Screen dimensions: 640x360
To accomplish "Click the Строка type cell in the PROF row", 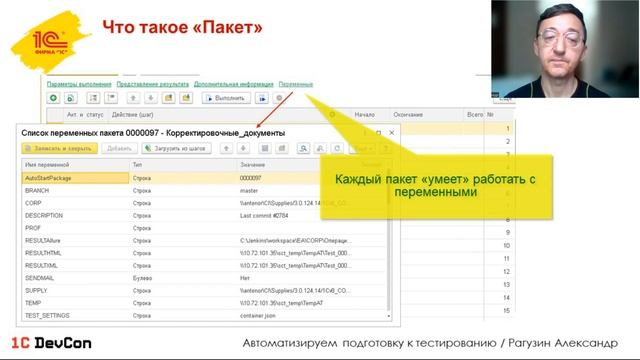I will [142, 228].
